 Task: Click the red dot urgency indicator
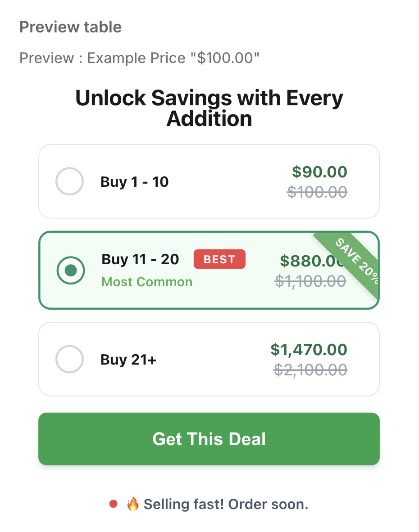point(114,504)
